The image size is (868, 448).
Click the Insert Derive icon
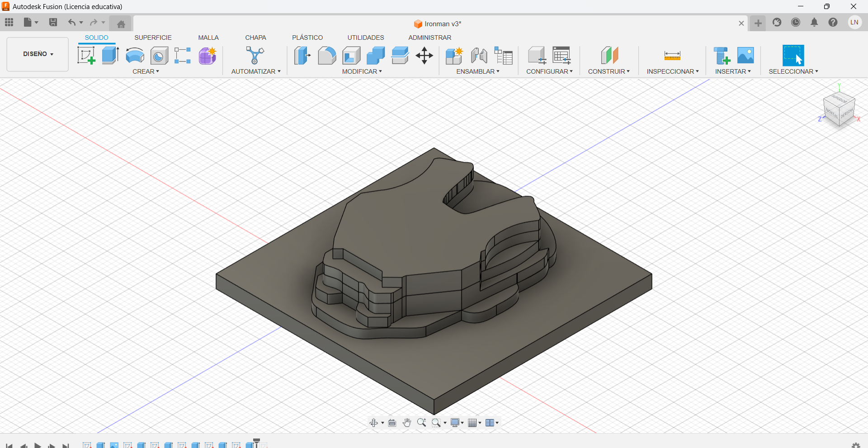722,56
